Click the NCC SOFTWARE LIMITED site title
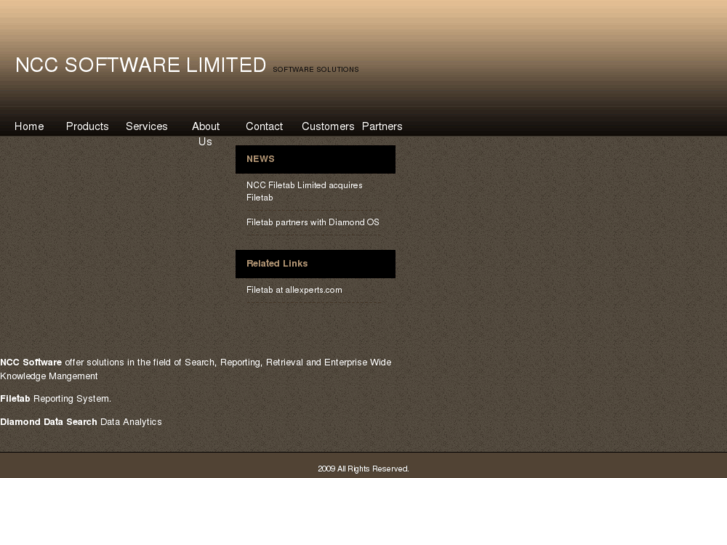Viewport: 727px width, 545px height. [141, 65]
